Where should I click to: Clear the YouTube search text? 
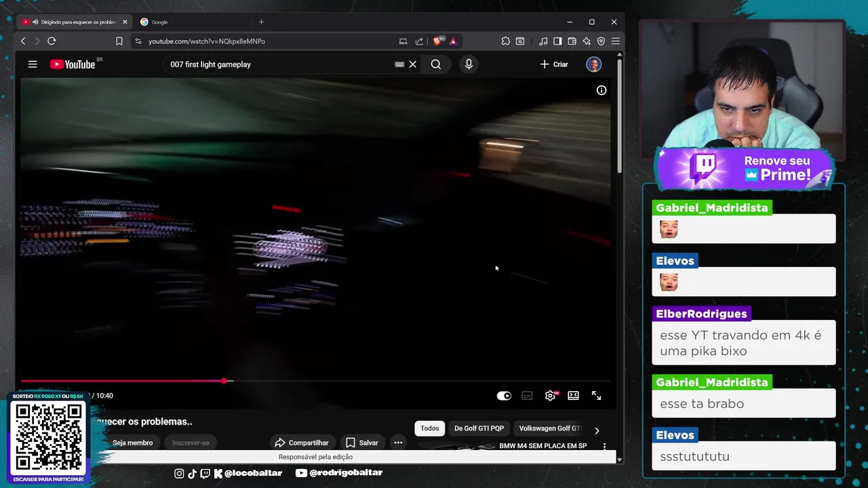pos(412,64)
